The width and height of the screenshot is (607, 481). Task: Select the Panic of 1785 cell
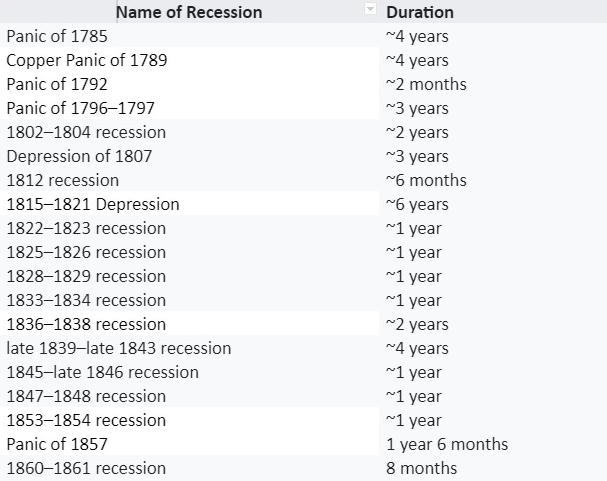57,36
